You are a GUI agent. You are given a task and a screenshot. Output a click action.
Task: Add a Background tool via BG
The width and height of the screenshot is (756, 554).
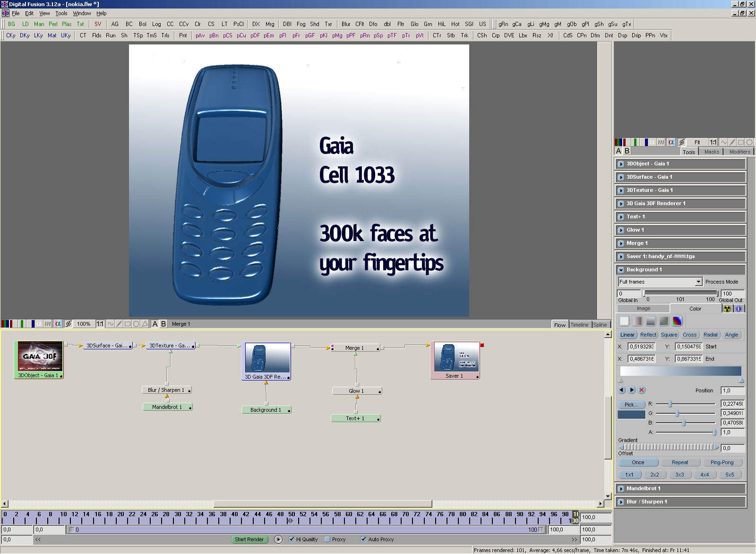[11, 24]
